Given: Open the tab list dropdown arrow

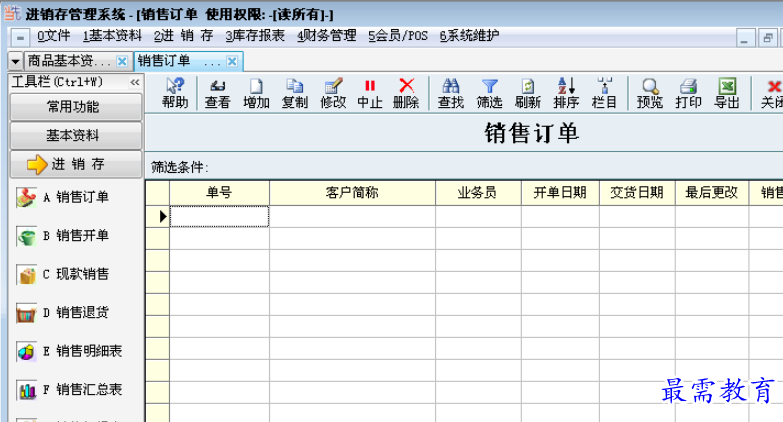Looking at the screenshot, I should [15, 61].
